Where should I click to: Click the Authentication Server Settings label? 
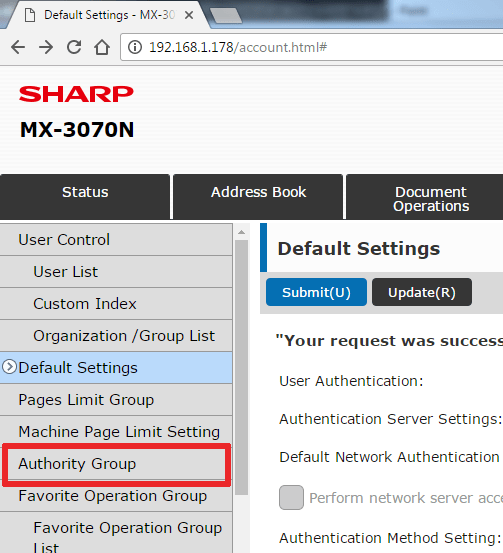tap(391, 419)
